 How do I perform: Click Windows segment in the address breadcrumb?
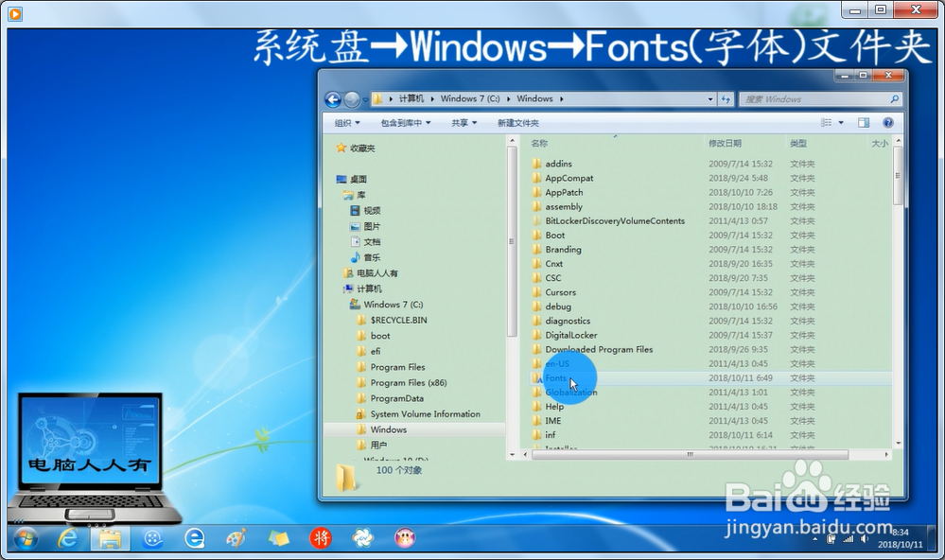point(534,98)
